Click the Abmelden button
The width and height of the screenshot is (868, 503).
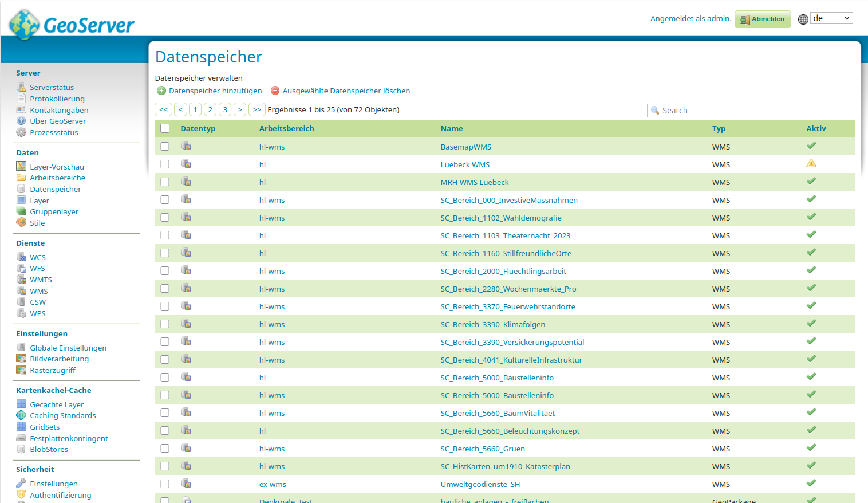click(x=763, y=19)
